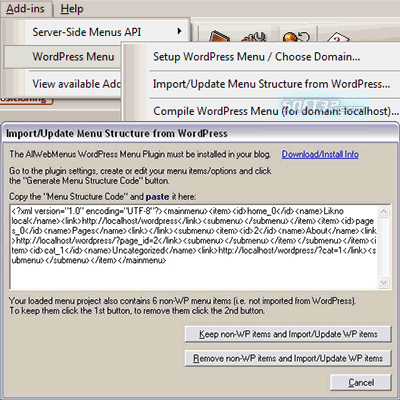Image resolution: width=400 pixels, height=400 pixels.
Task: Click Remove non-WP items and Import/Update button
Action: click(x=288, y=358)
